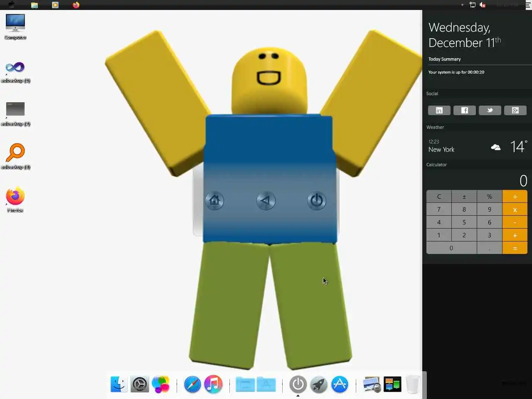Launch Firefox from the top bar
This screenshot has height=399, width=532.
pos(76,5)
